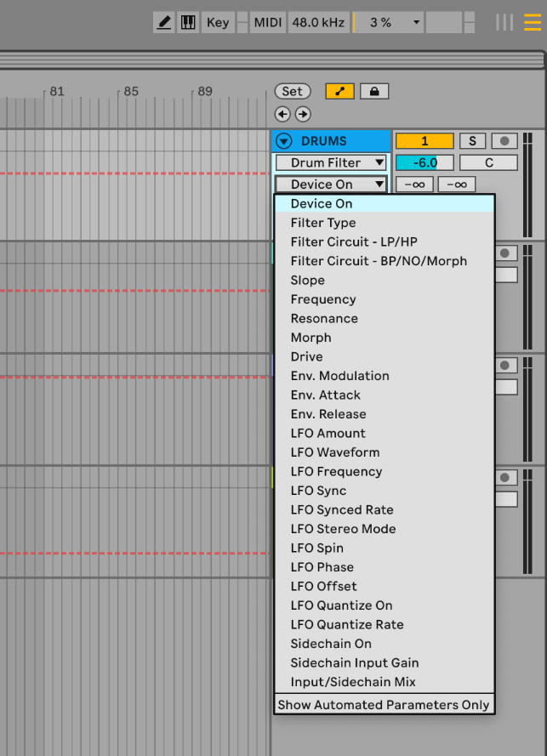Enable Key map mode
Image resolution: width=547 pixels, height=756 pixels.
coord(218,22)
